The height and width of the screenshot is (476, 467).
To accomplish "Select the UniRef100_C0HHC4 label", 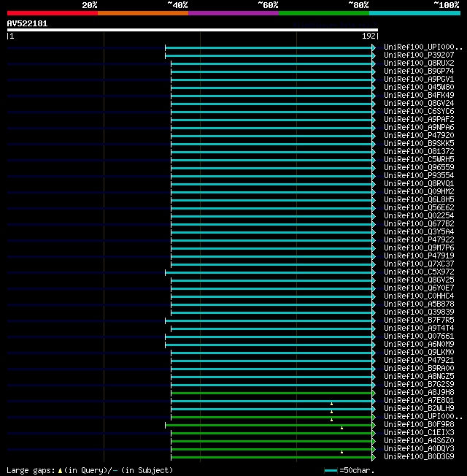I will click(x=419, y=296).
